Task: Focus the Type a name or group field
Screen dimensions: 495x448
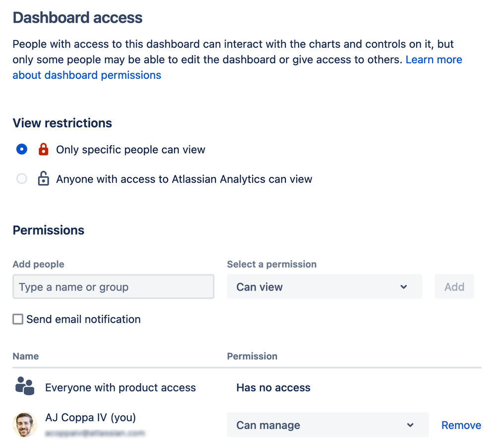Action: [x=113, y=287]
